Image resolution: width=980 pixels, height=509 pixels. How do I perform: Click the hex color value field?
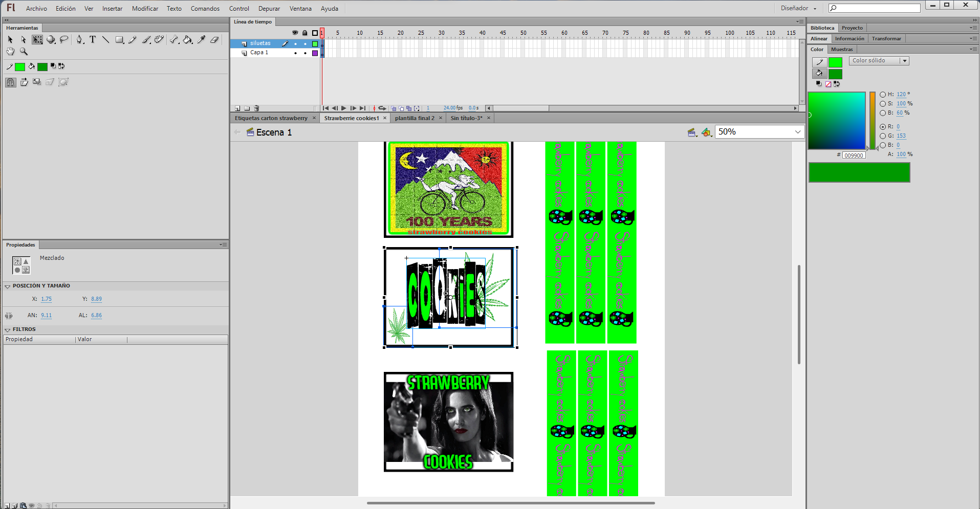pyautogui.click(x=854, y=156)
